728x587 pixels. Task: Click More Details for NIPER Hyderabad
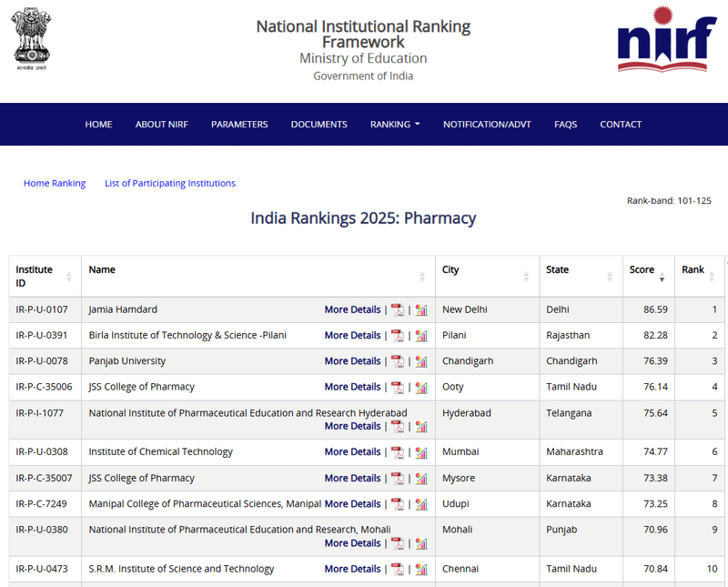(x=352, y=426)
